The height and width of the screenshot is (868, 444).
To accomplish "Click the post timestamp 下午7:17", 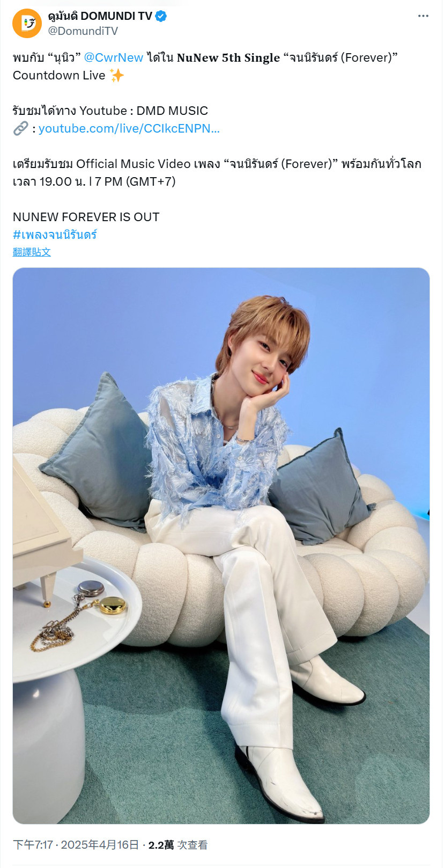I will 33,845.
